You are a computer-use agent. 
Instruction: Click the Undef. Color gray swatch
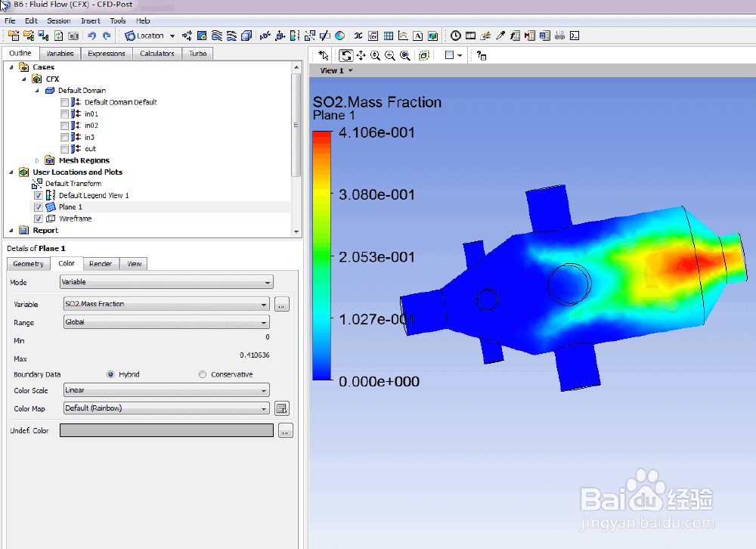(166, 430)
